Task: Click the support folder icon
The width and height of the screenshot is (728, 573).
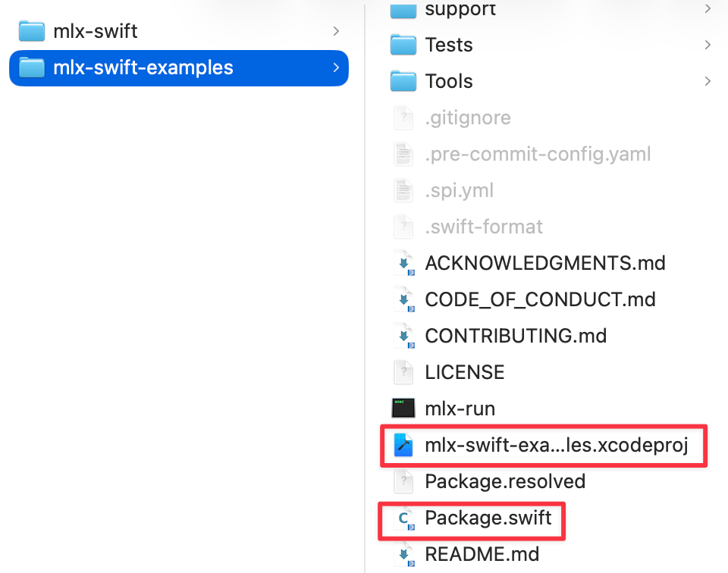Action: tap(403, 9)
